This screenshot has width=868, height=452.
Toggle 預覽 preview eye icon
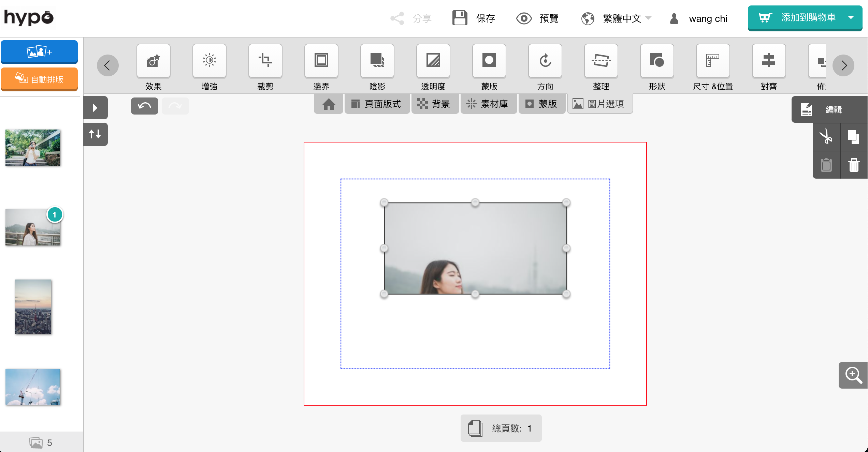(x=524, y=18)
